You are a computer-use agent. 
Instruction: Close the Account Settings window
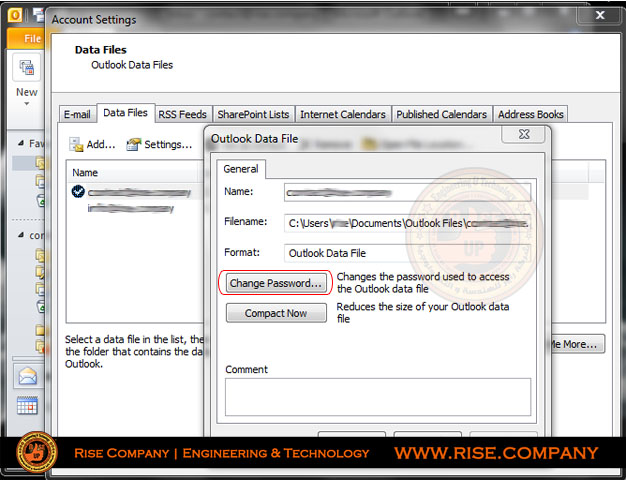point(600,15)
